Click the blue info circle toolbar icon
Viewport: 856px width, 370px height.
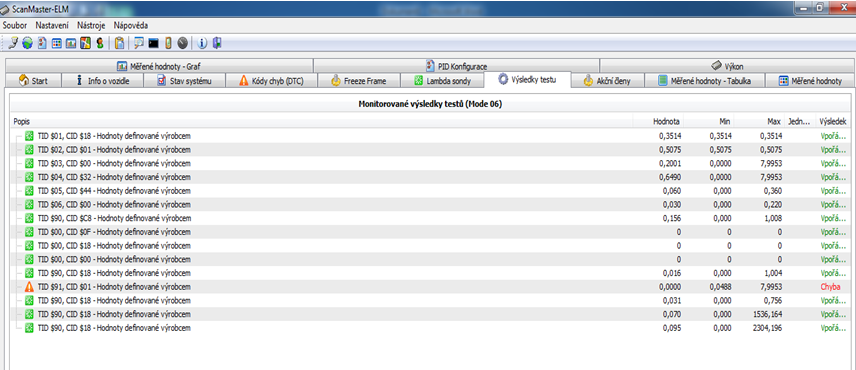[x=203, y=43]
